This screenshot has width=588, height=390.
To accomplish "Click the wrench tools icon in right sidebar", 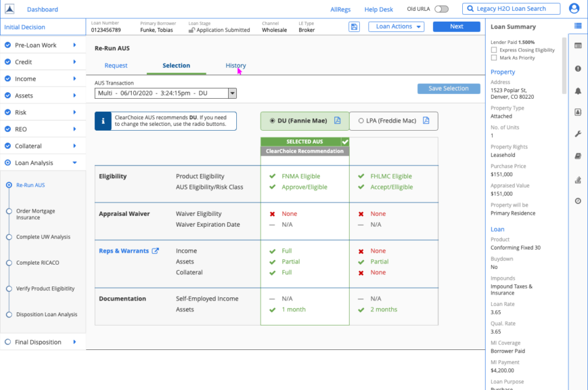I will (578, 134).
